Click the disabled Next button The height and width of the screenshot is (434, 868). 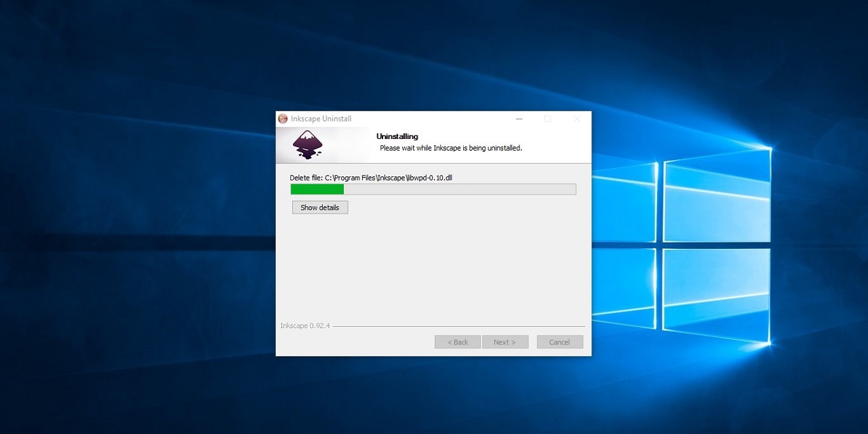pyautogui.click(x=505, y=342)
